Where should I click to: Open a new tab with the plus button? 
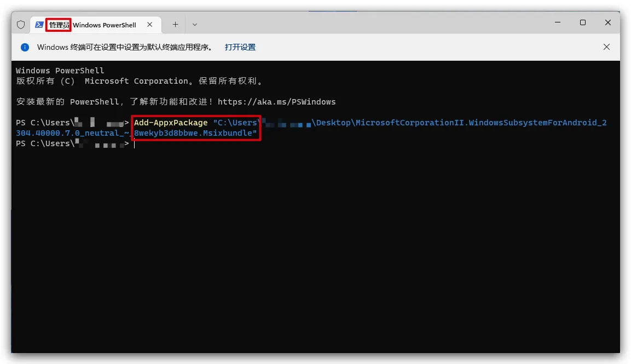pos(176,25)
